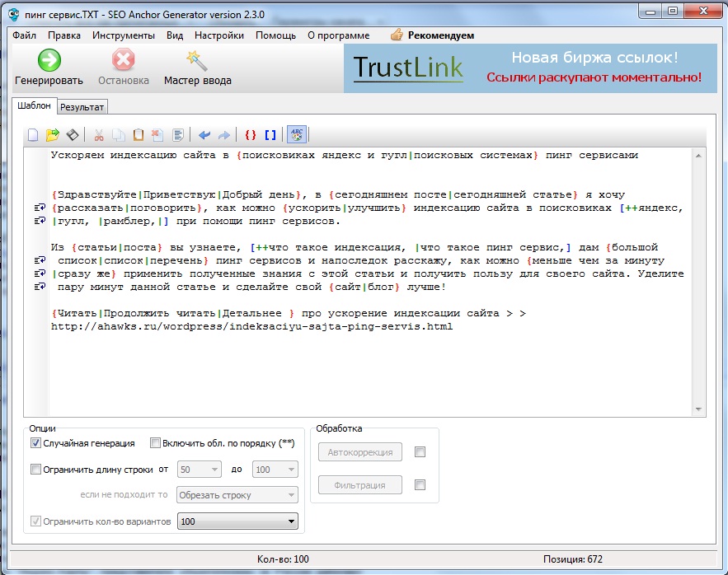Open a file with the folder icon
The height and width of the screenshot is (575, 728).
53,135
